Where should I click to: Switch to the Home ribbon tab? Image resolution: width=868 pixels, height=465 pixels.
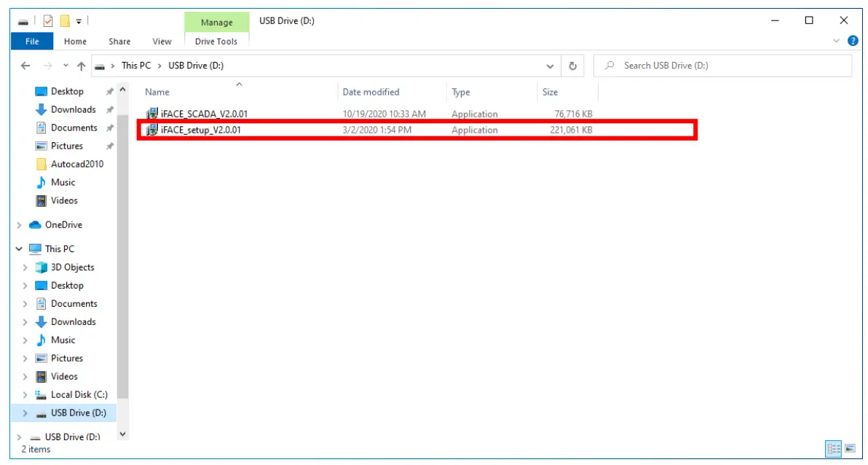75,42
